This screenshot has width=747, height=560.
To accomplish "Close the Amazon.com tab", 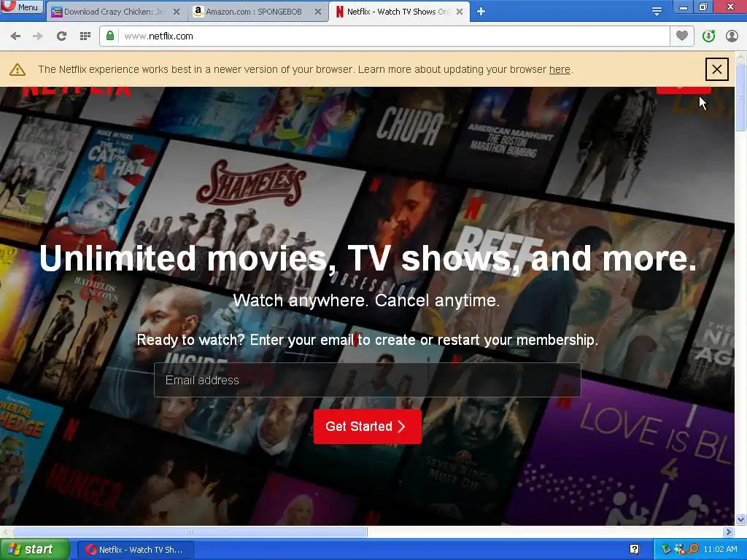I will coord(318,12).
